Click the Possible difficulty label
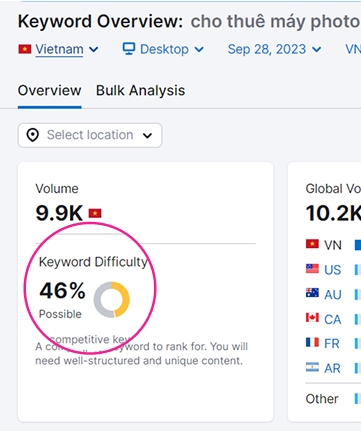 pyautogui.click(x=60, y=314)
